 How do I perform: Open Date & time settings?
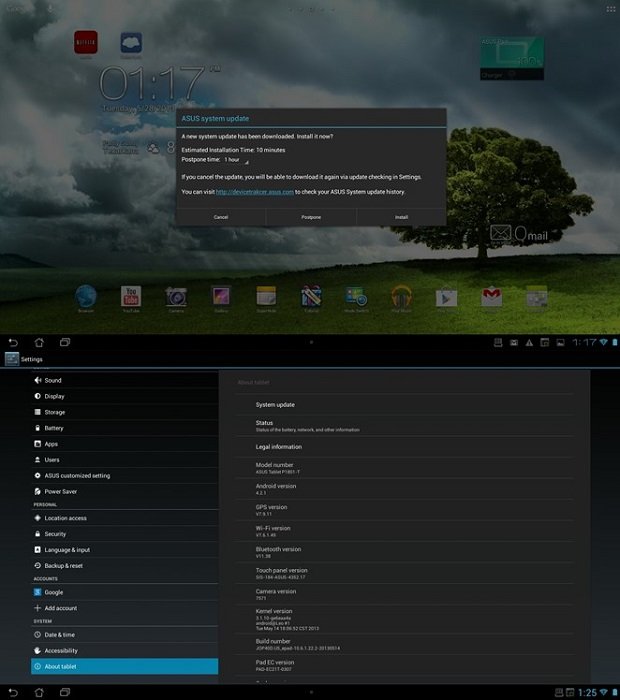[125, 635]
